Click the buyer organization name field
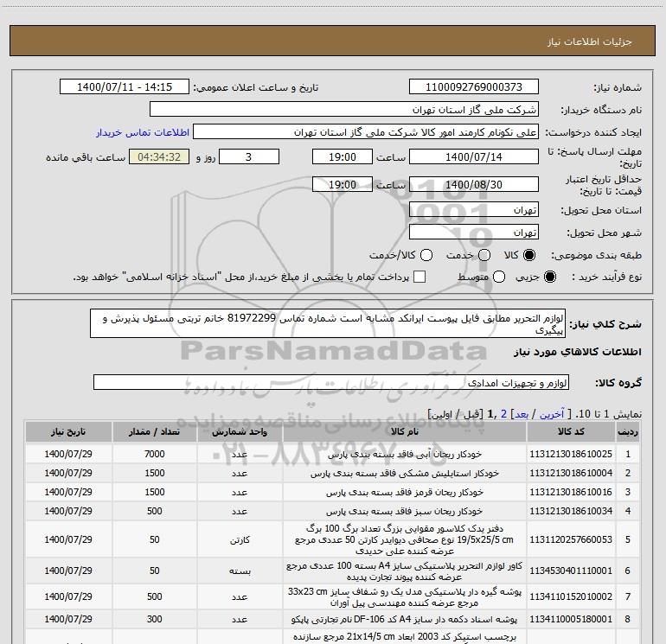Screen dimensions: 666x644 pos(344,109)
